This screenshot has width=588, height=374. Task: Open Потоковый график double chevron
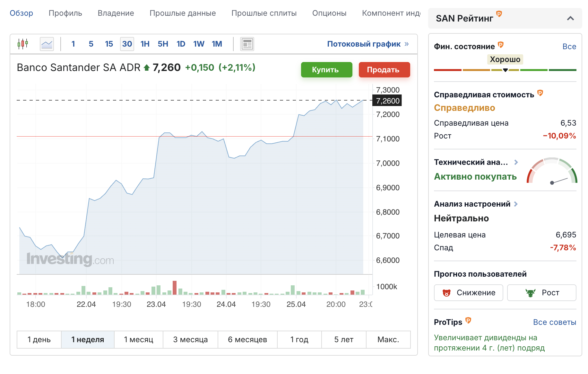(407, 44)
